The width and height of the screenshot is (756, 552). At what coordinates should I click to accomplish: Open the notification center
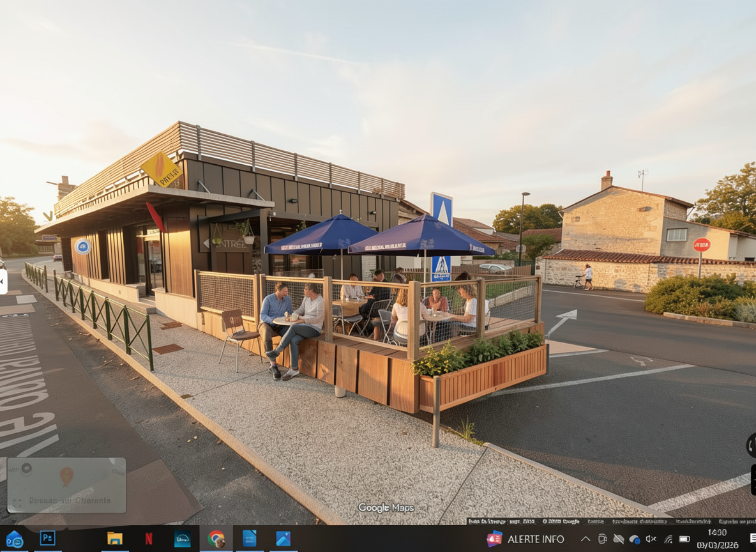click(752, 539)
